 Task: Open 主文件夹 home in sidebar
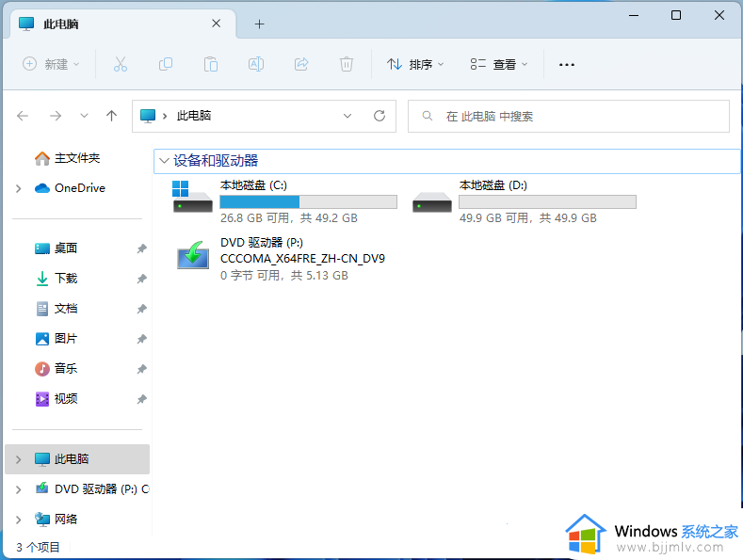[x=67, y=158]
